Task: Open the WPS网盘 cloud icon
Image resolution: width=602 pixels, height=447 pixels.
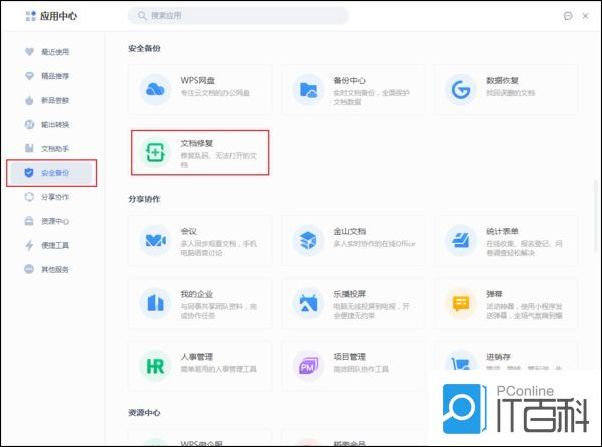Action: click(155, 89)
